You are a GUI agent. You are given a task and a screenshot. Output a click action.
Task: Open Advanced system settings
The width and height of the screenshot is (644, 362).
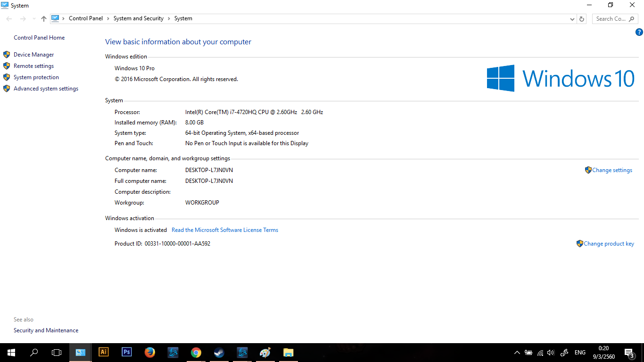click(x=46, y=89)
